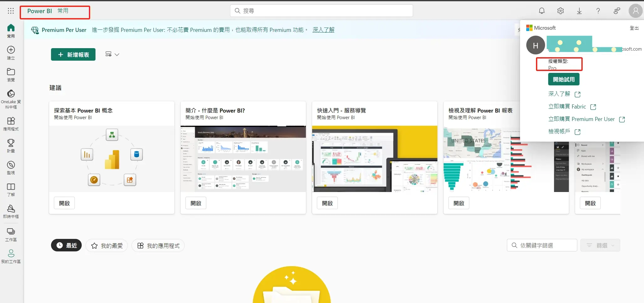Viewport: 644px width, 303px height.
Task: Open the 計量 (Metrics) trophy icon
Action: [11, 145]
